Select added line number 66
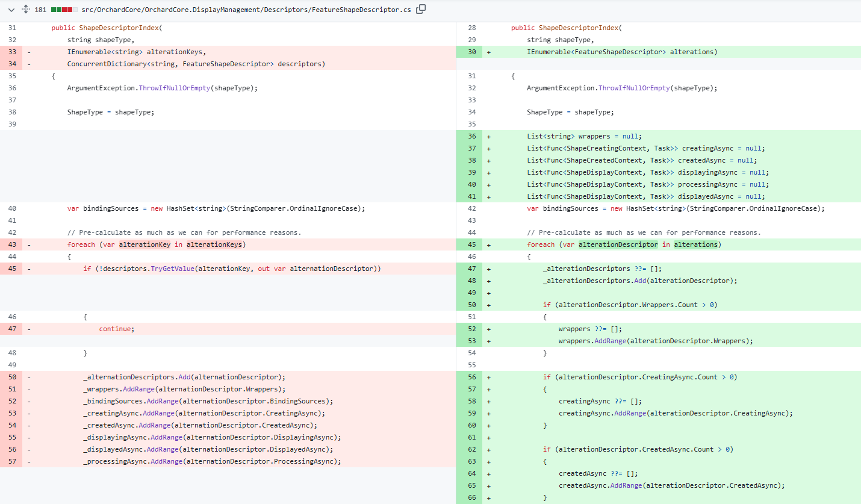Image resolution: width=861 pixels, height=504 pixels. 472,497
